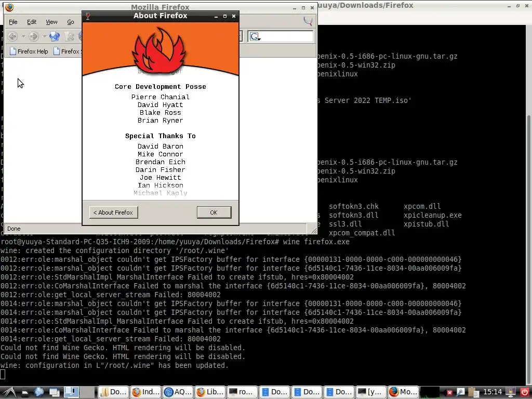Open the Forward history dropdown arrow

point(44,36)
